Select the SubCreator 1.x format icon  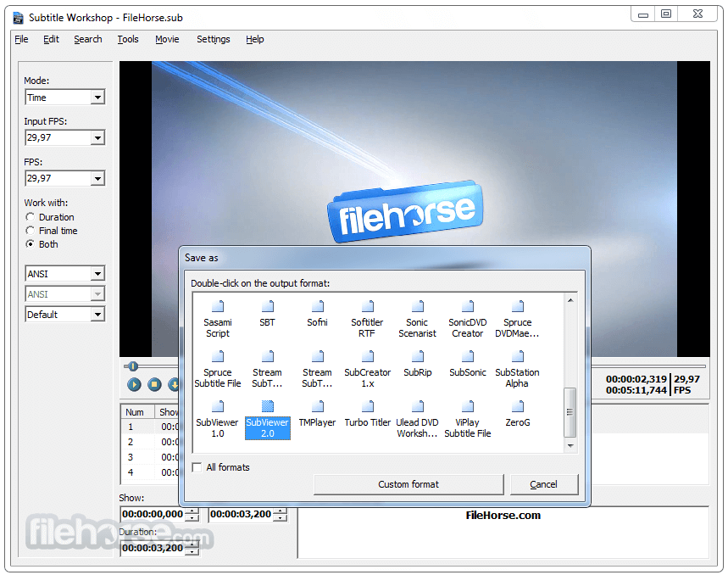coord(368,356)
